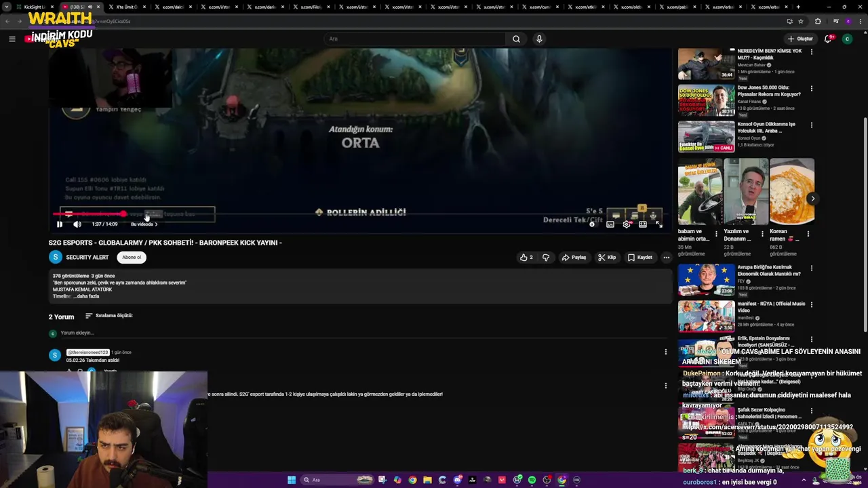Enter fullscreen mode in the player

(x=658, y=224)
